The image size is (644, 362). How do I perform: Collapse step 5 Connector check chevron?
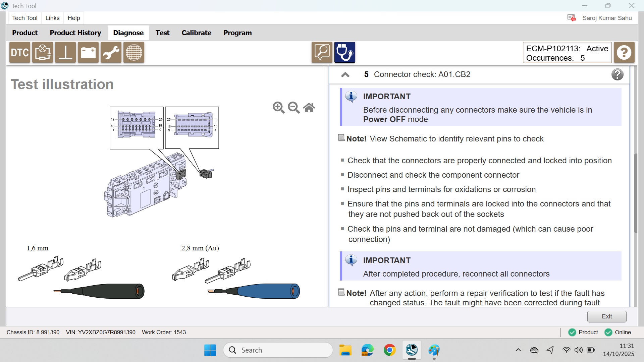click(345, 75)
